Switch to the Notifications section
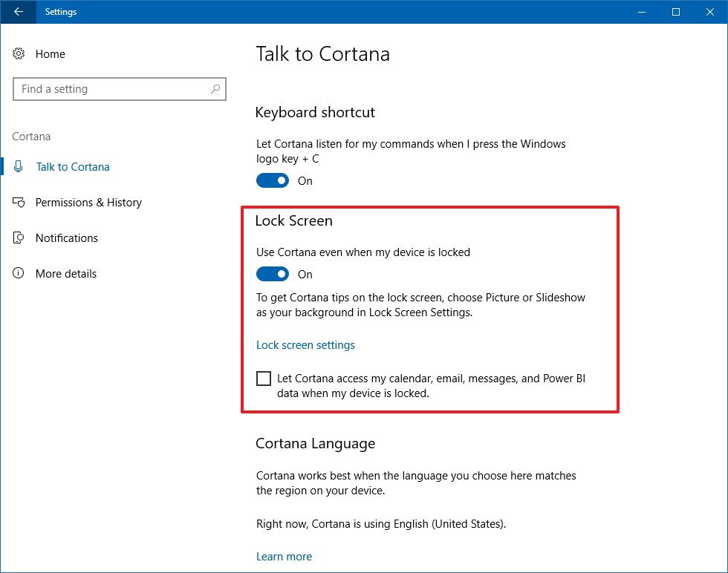Screen dimensions: 728x573 click(66, 238)
